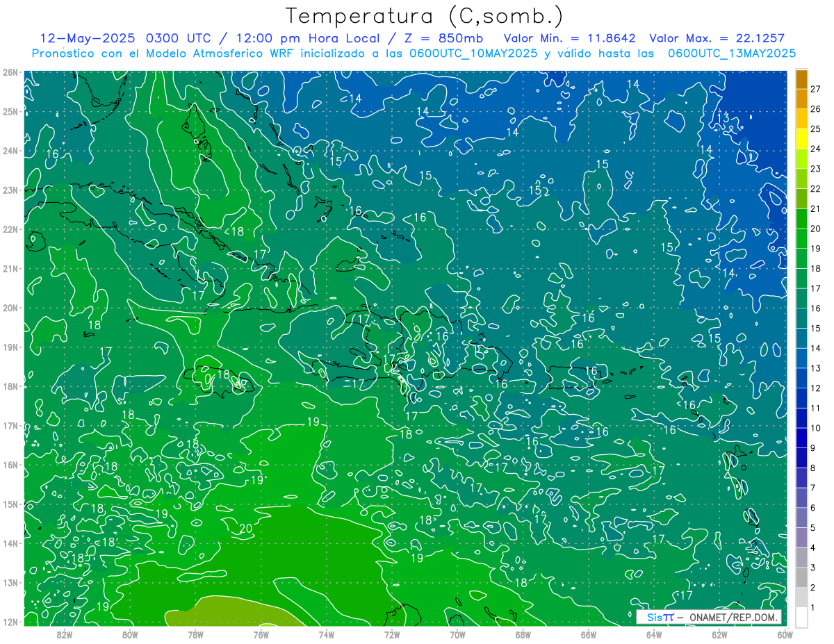Click the contour label 20 on the map

[x=245, y=529]
